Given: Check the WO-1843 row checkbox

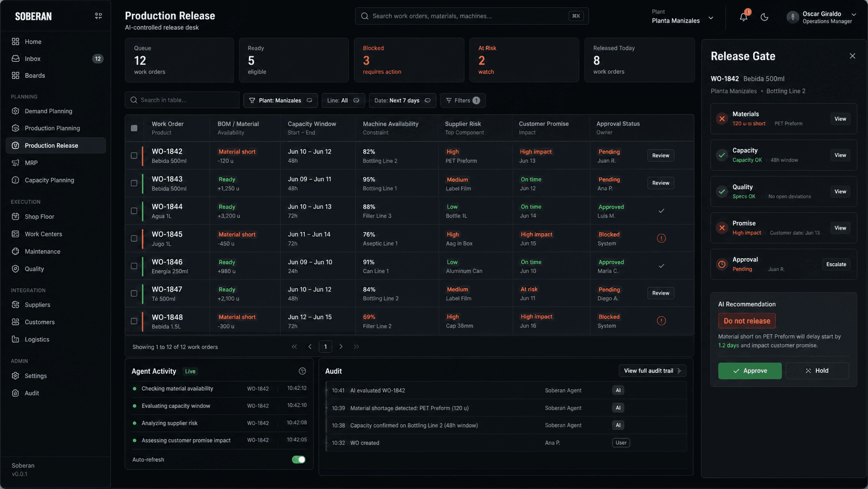Looking at the screenshot, I should [134, 183].
